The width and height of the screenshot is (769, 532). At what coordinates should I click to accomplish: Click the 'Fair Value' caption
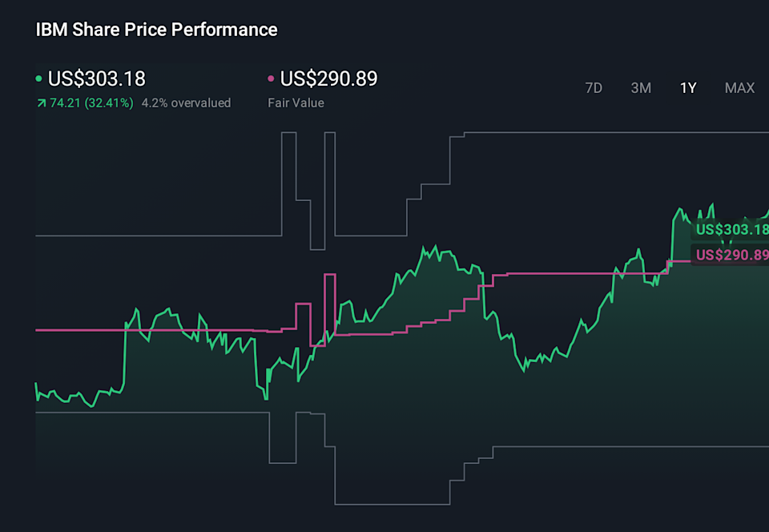click(296, 103)
